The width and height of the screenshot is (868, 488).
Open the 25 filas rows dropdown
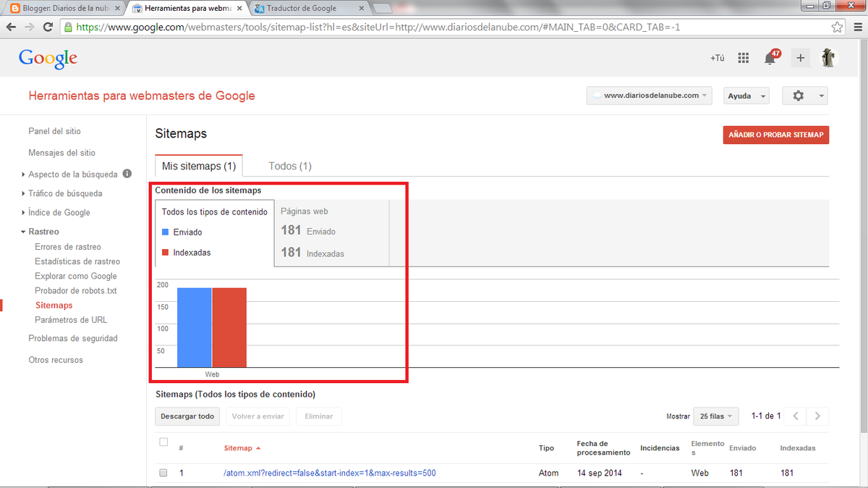click(715, 416)
